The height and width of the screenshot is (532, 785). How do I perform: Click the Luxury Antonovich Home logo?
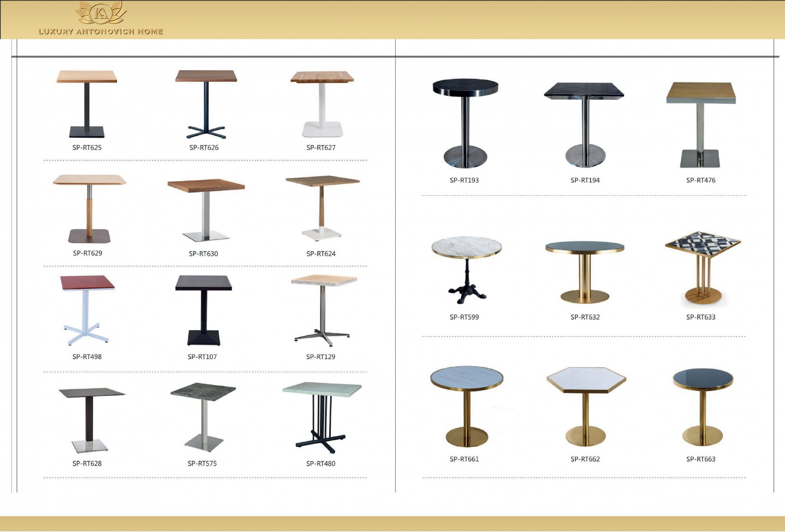[101, 19]
